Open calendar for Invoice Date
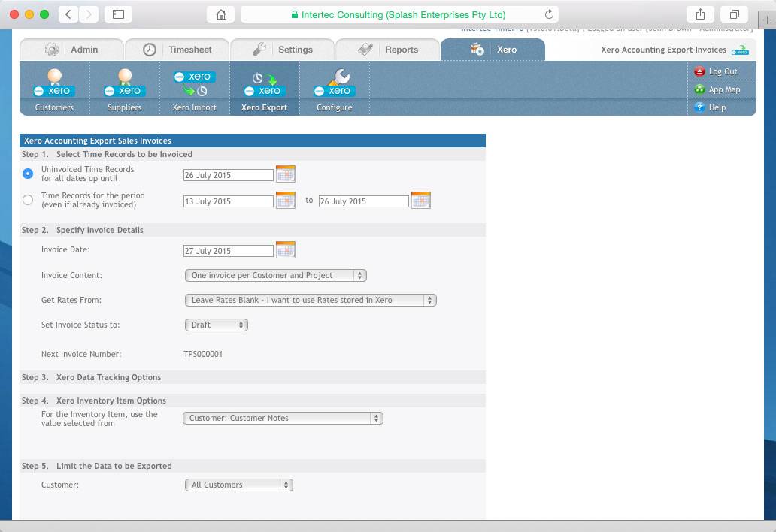The height and width of the screenshot is (532, 776). pos(286,249)
